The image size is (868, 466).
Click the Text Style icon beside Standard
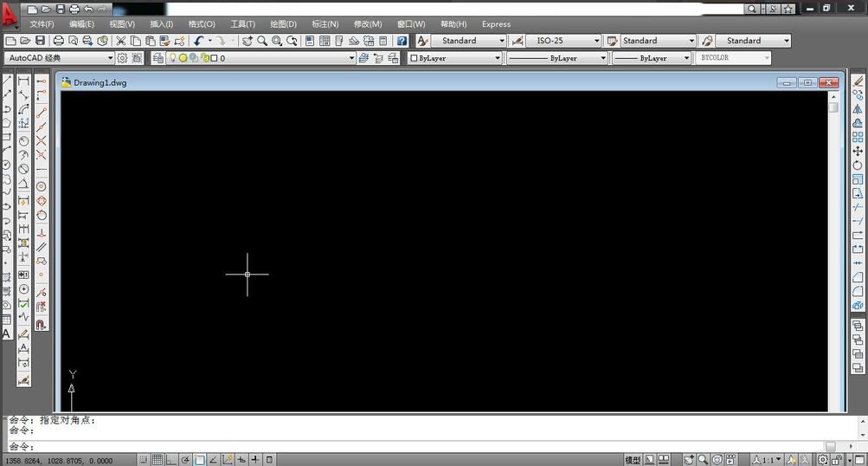[x=422, y=41]
